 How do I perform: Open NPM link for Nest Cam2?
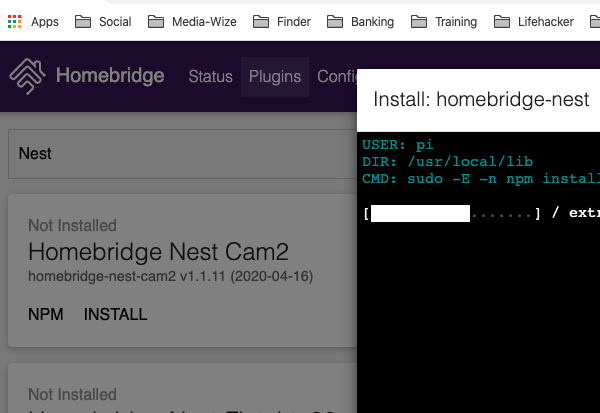click(45, 314)
